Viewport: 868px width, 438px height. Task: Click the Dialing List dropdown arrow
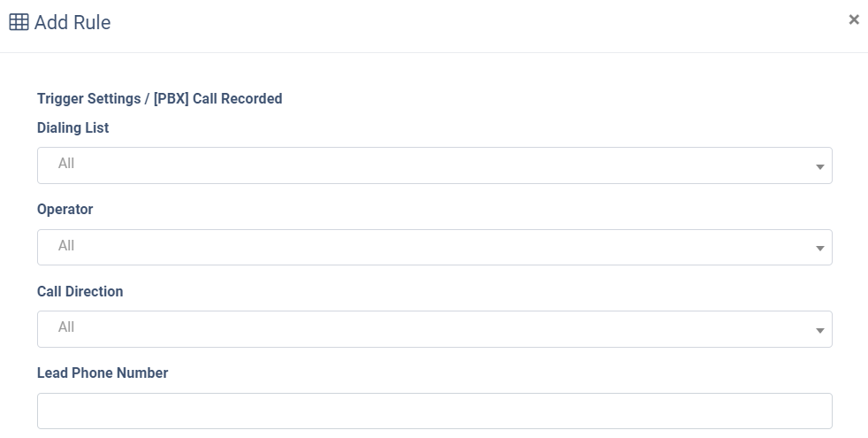820,166
